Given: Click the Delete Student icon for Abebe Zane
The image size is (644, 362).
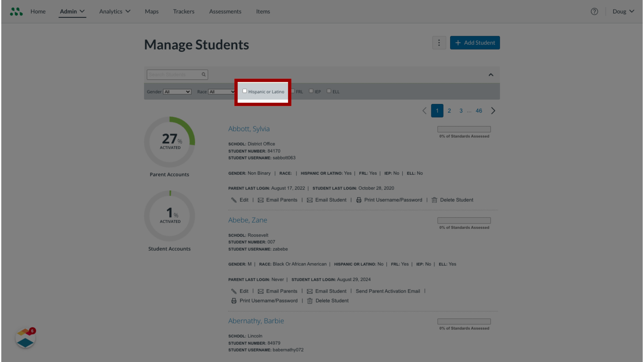Looking at the screenshot, I should tap(310, 301).
